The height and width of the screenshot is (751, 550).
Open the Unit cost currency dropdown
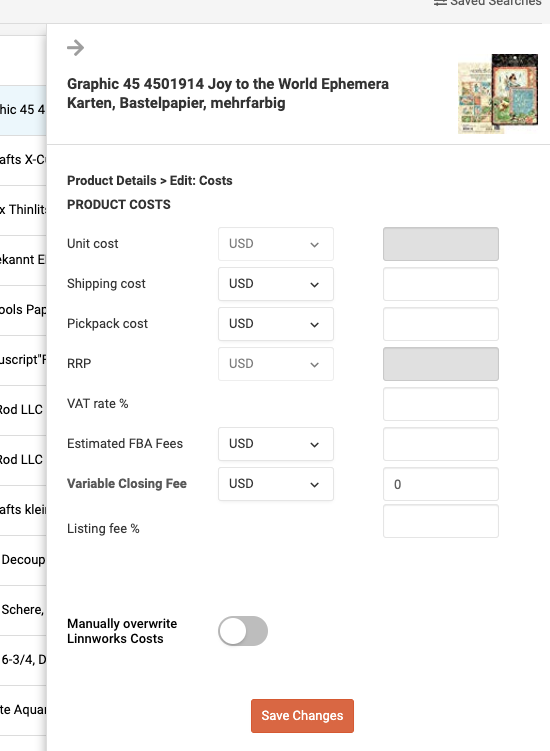(x=276, y=244)
